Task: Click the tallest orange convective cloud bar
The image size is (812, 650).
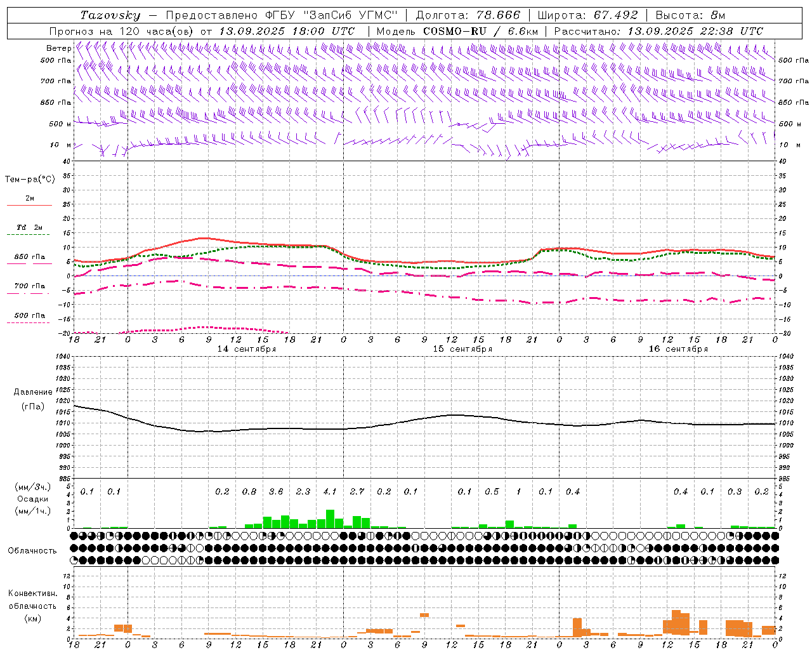Action: click(x=676, y=623)
